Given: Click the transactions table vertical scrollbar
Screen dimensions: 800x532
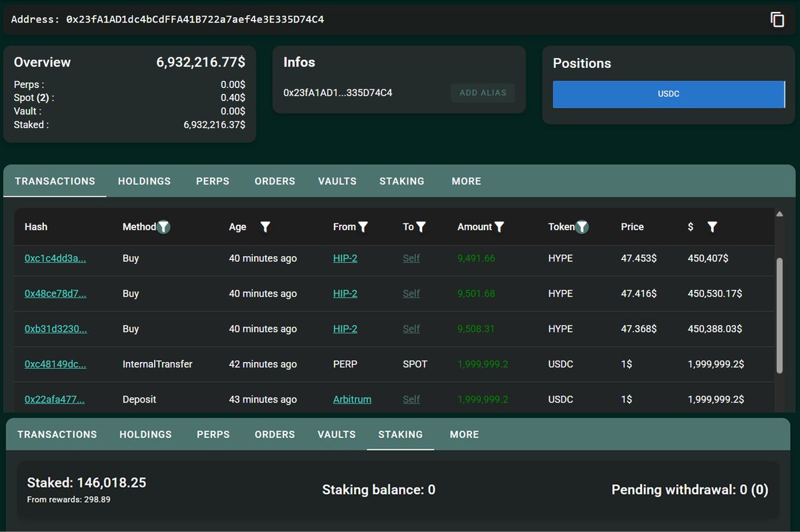Looking at the screenshot, I should [x=779, y=315].
